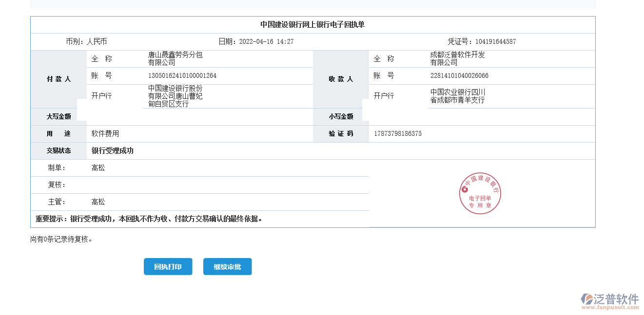Image resolution: width=644 pixels, height=315 pixels.
Task: Click the payer account number 13050162410100001264
Action: pos(181,76)
